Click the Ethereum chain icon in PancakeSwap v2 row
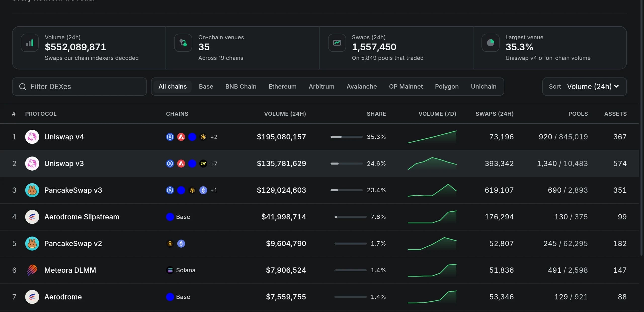This screenshot has width=644, height=312. point(181,244)
